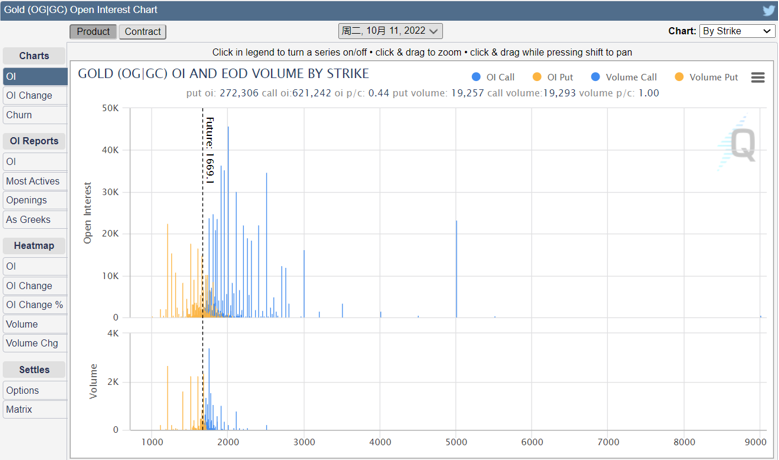Open the Most Actives report

click(x=35, y=181)
